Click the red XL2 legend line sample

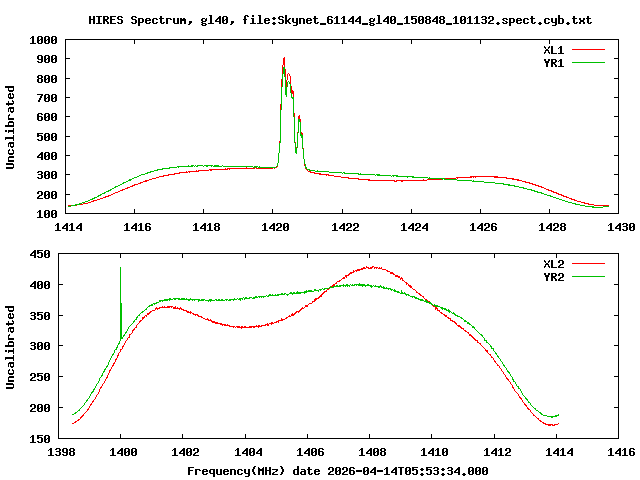(x=588, y=264)
